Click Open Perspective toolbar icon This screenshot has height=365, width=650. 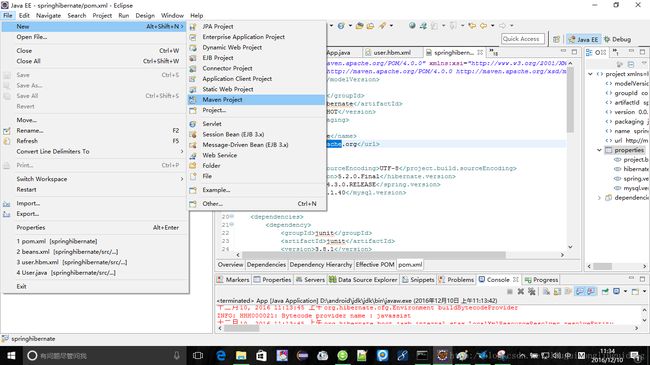[556, 39]
